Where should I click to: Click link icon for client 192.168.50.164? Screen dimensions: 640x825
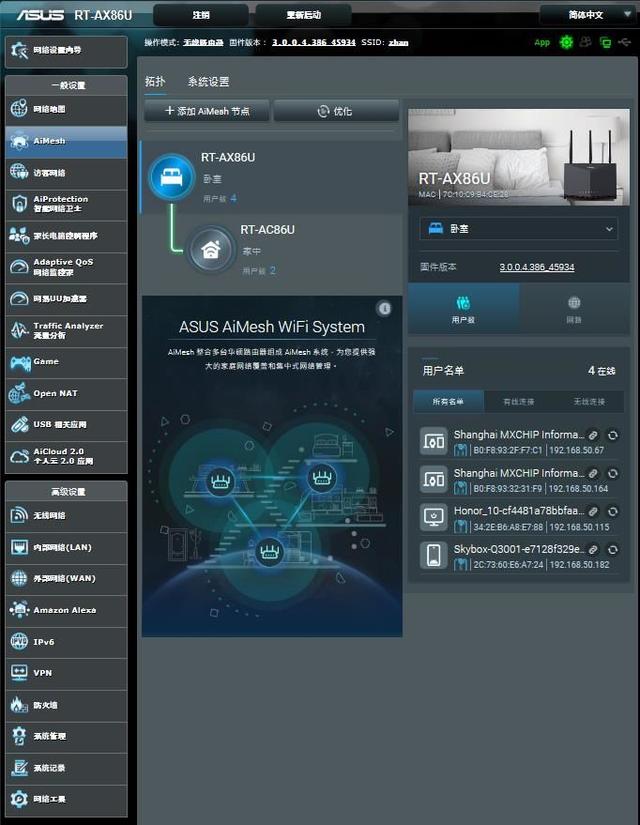[593, 474]
